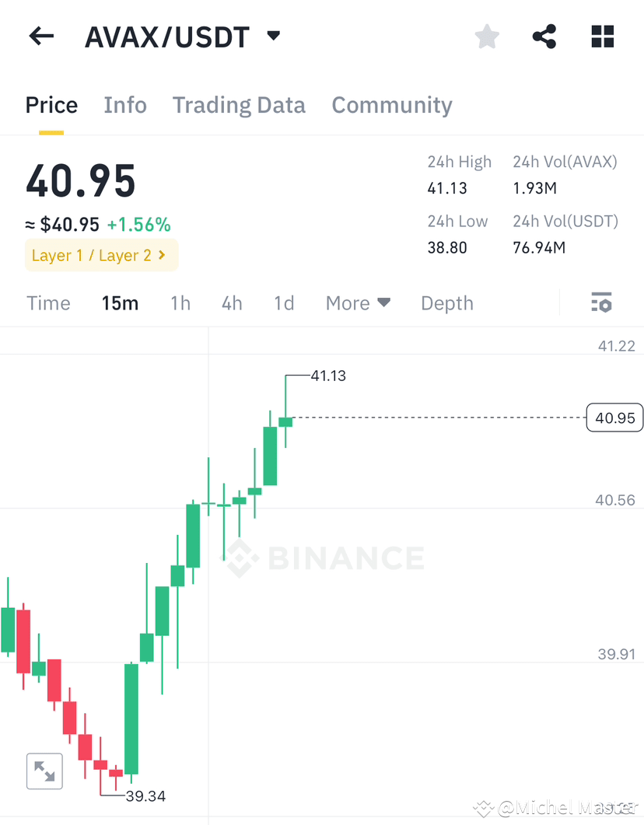Enable the 1d chart interval
The height and width of the screenshot is (825, 644).
(x=283, y=303)
